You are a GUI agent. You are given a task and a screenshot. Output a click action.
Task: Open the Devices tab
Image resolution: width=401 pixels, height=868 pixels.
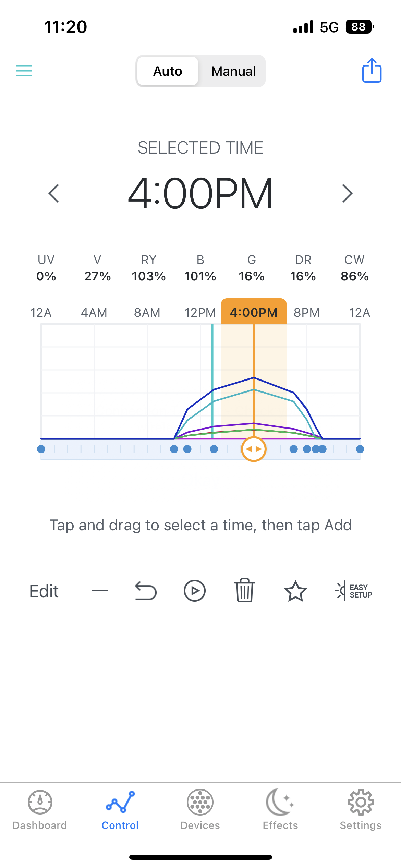coord(200,810)
